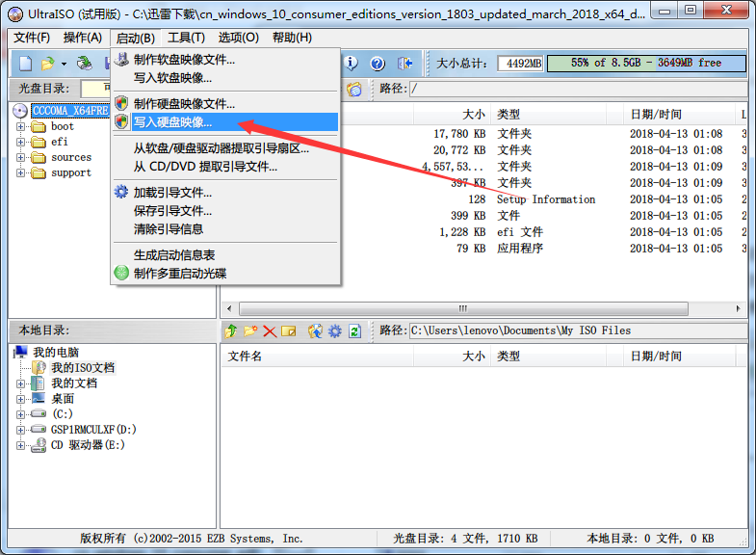This screenshot has height=555, width=756.
Task: Expand the efi folder node
Action: click(20, 143)
